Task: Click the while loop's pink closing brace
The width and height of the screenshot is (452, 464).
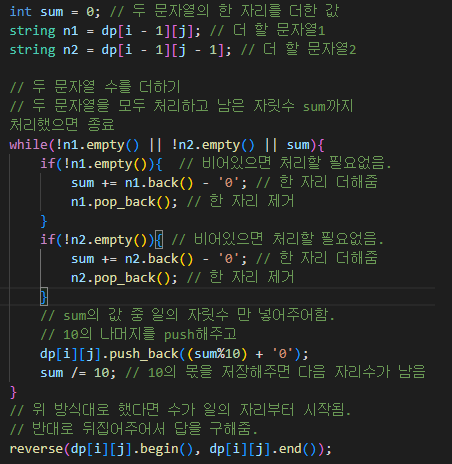Action: click(13, 392)
